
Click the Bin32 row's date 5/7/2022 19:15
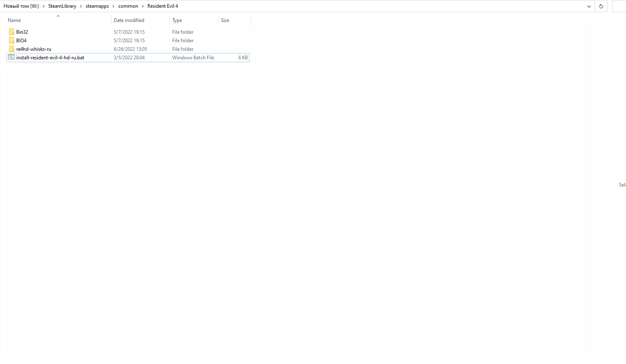click(129, 32)
